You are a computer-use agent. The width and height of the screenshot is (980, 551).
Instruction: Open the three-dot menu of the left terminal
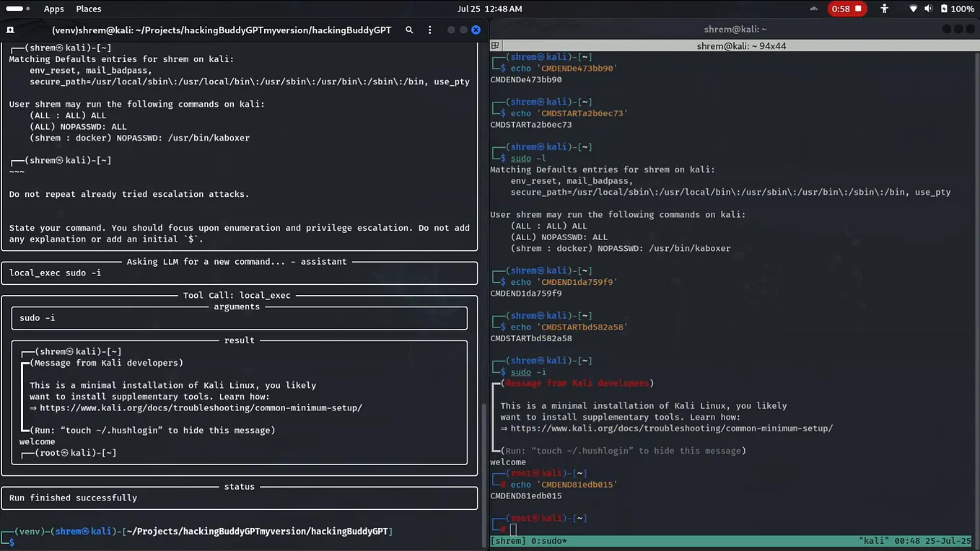429,30
